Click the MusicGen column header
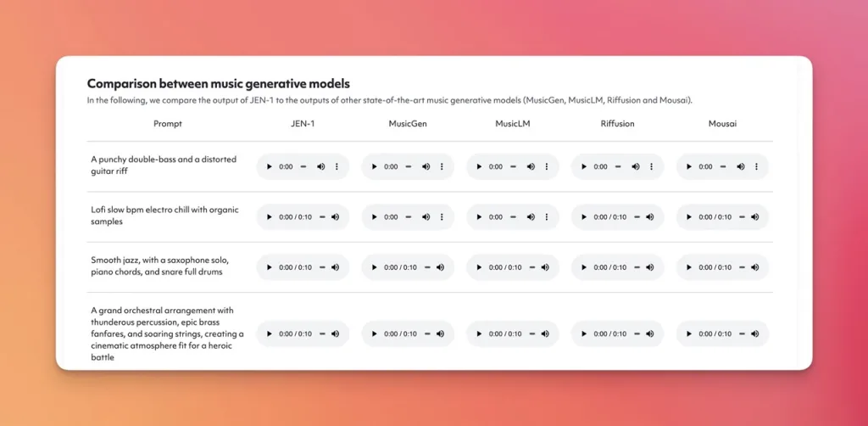 point(408,124)
